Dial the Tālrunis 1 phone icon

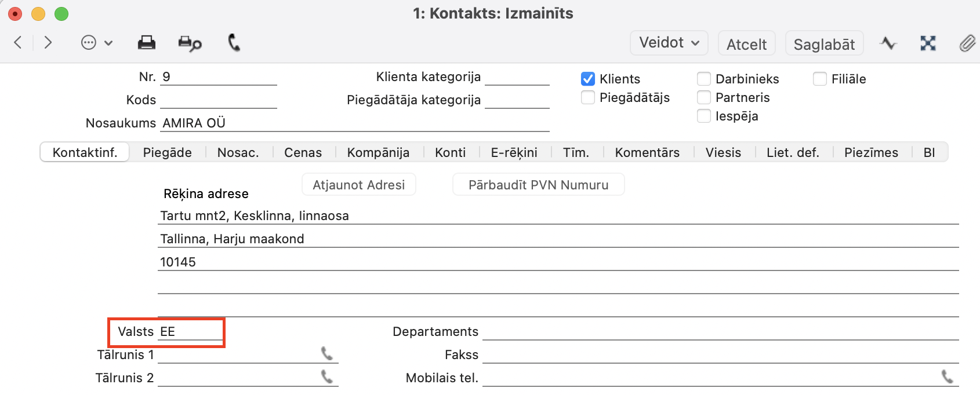click(x=327, y=353)
